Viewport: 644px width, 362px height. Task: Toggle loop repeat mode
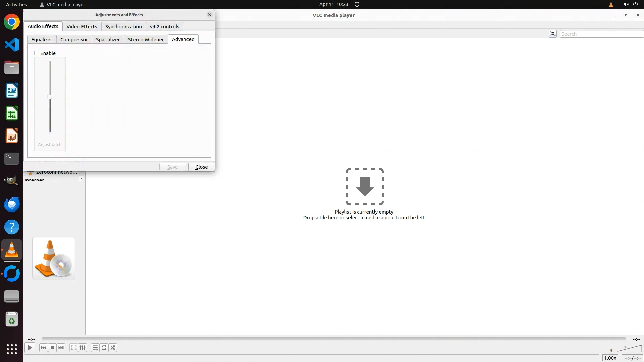pos(104,348)
